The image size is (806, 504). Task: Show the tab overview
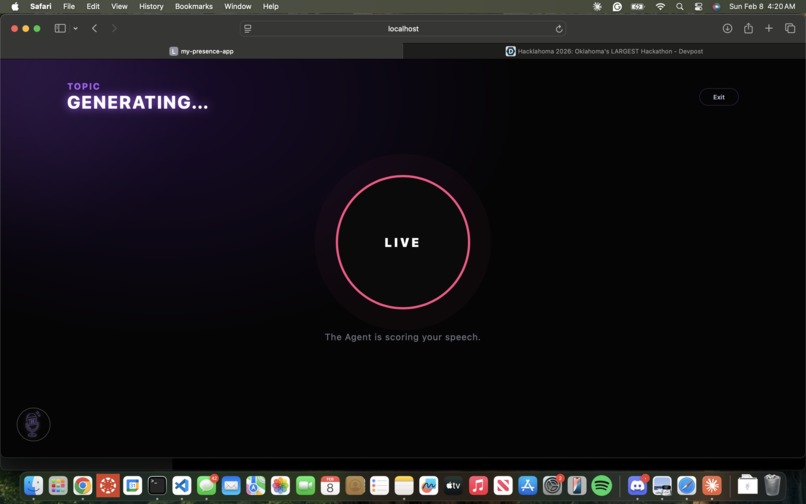click(790, 28)
